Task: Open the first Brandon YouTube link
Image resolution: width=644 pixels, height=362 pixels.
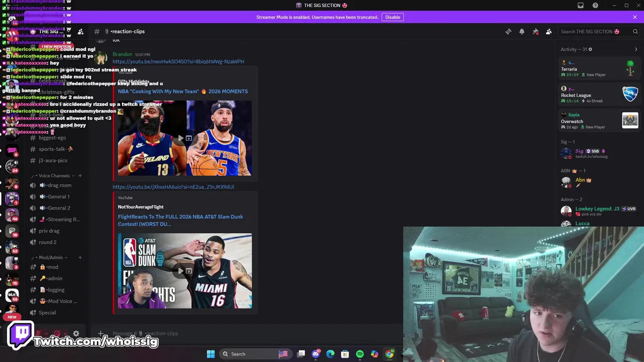Action: click(178, 61)
